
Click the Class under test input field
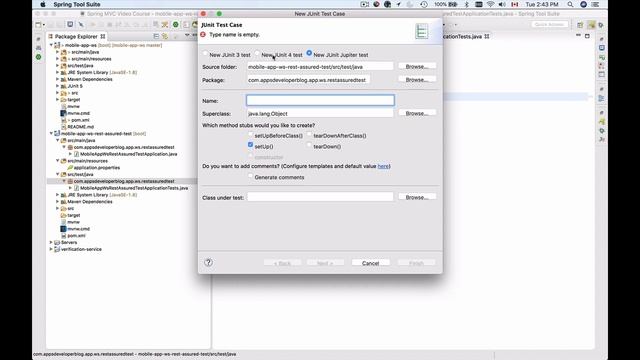pyautogui.click(x=320, y=197)
